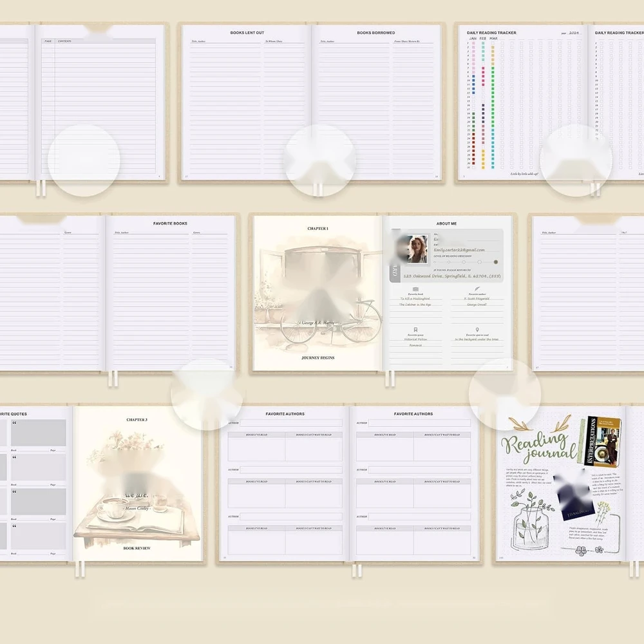644x644 pixels.
Task: Click the "CONTENTS" column header
Action: 64,41
